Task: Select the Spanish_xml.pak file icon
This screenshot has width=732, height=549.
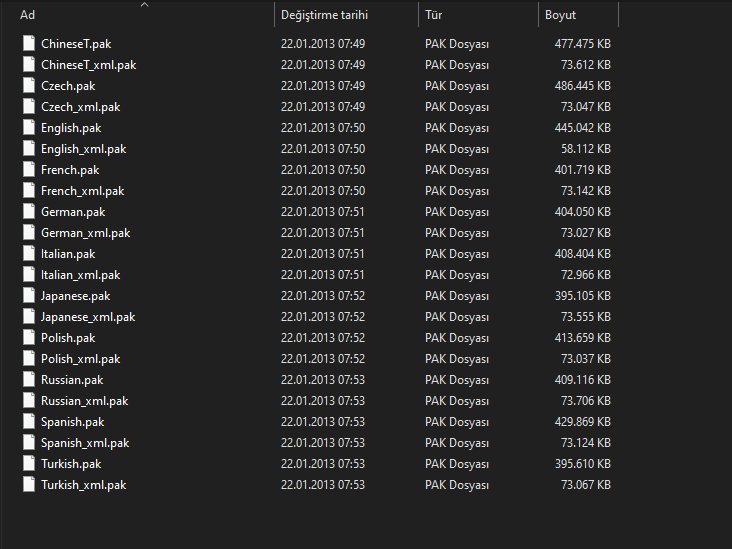Action: pyautogui.click(x=29, y=443)
